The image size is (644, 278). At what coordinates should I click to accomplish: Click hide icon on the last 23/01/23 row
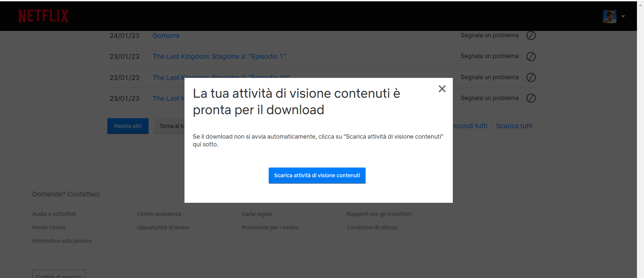pyautogui.click(x=531, y=98)
